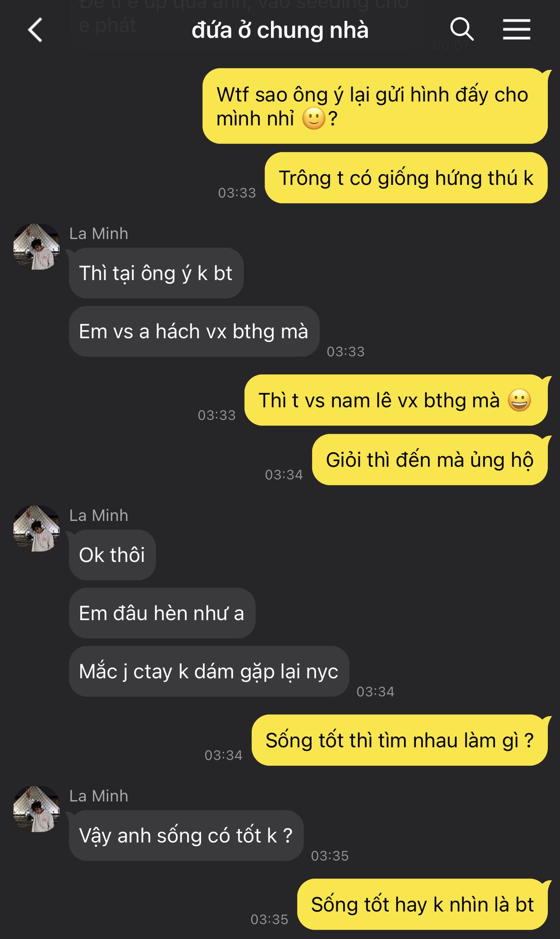This screenshot has width=560, height=939.
Task: Tap the La Minh name above 'Thì tại ông ý k bt'
Action: click(99, 233)
